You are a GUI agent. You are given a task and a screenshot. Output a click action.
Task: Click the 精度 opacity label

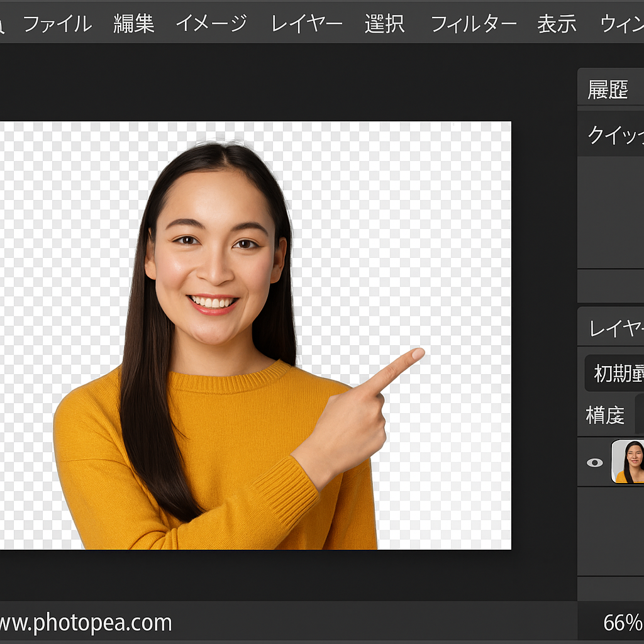coord(605,415)
